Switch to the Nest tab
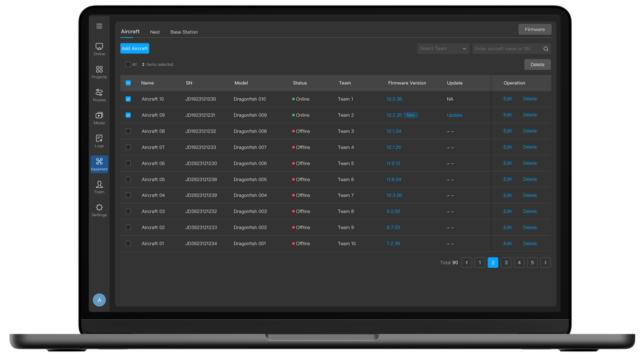The height and width of the screenshot is (357, 644). click(155, 32)
